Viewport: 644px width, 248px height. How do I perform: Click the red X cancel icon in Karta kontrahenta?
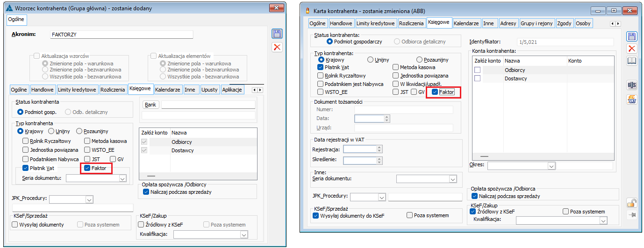click(x=632, y=49)
